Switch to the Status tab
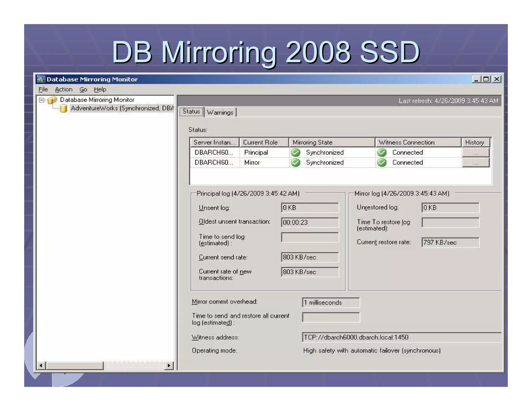The image size is (532, 411). (191, 112)
